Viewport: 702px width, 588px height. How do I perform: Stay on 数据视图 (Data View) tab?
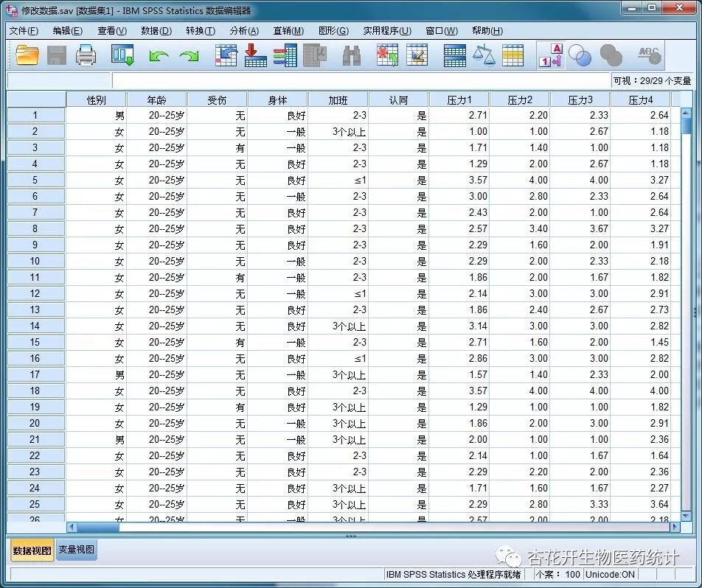31,550
